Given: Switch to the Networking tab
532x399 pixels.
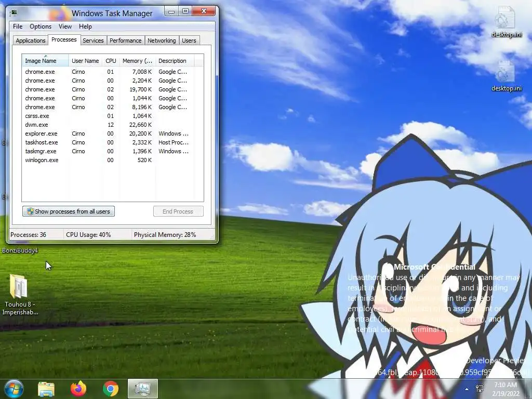Looking at the screenshot, I should tap(162, 41).
